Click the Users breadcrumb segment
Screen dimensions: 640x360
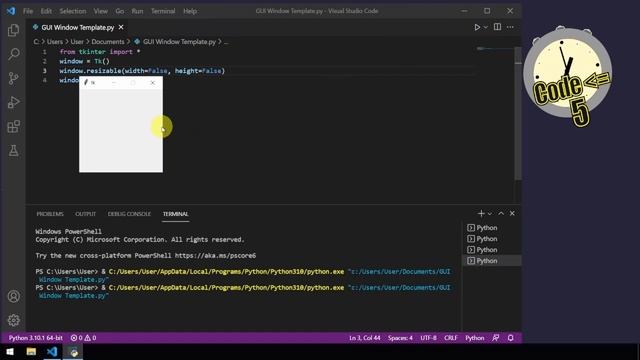(55, 42)
